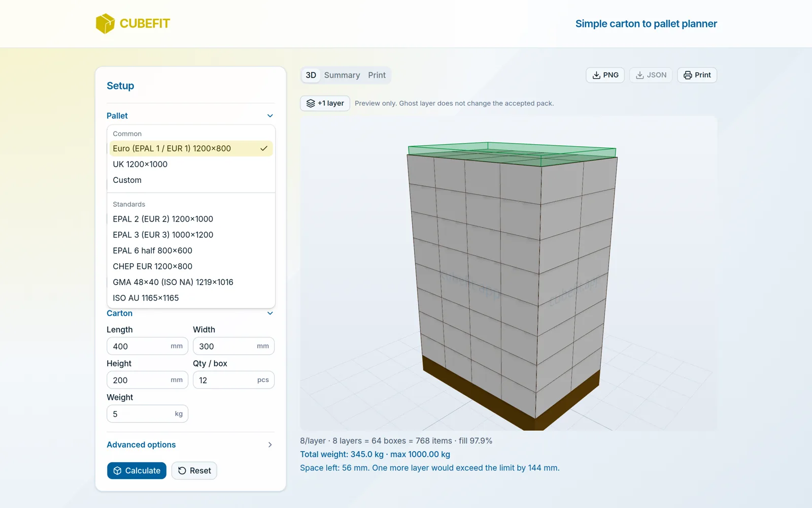This screenshot has width=812, height=508.
Task: Click the Pallet section heading
Action: click(117, 116)
